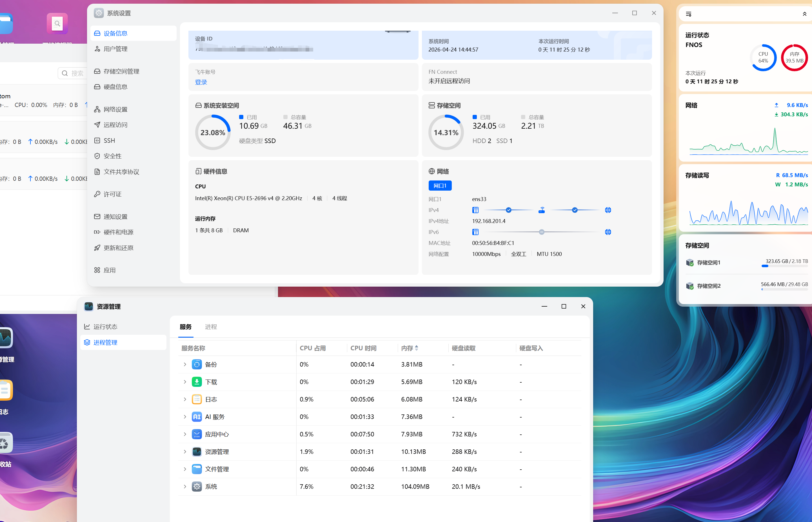Screen dimensions: 812x522
Task: Click the 搜索 input field
Action: 77,73
